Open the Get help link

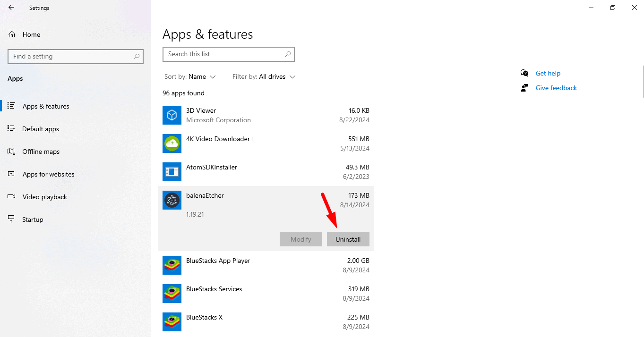pos(548,73)
